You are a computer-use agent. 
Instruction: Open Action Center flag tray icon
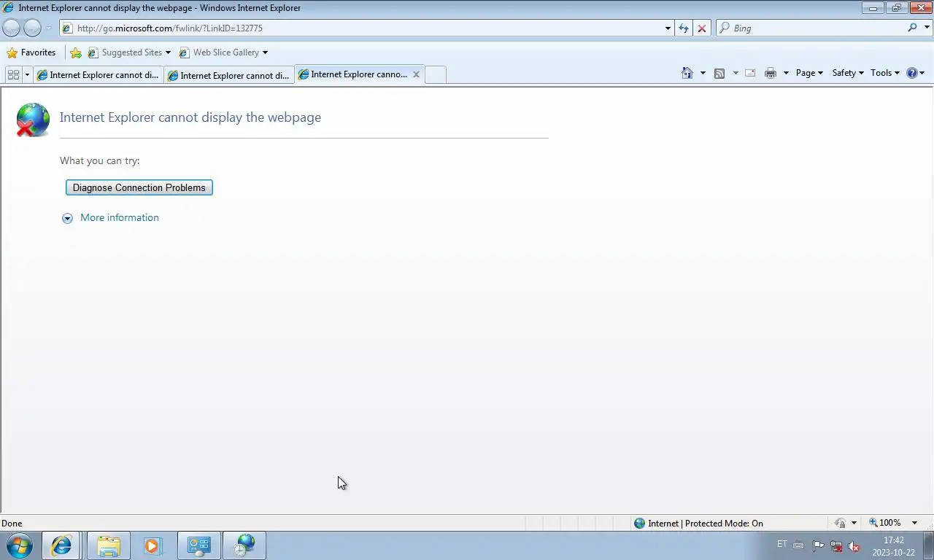point(818,545)
